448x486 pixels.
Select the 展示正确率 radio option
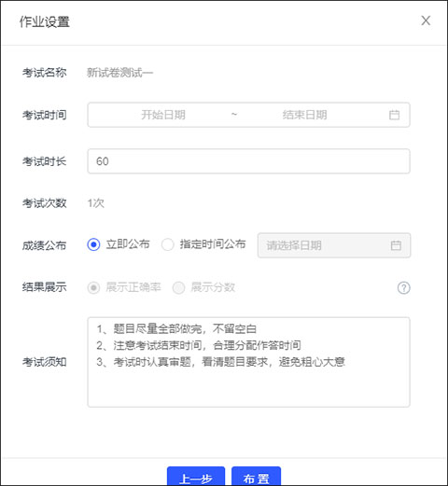point(93,287)
